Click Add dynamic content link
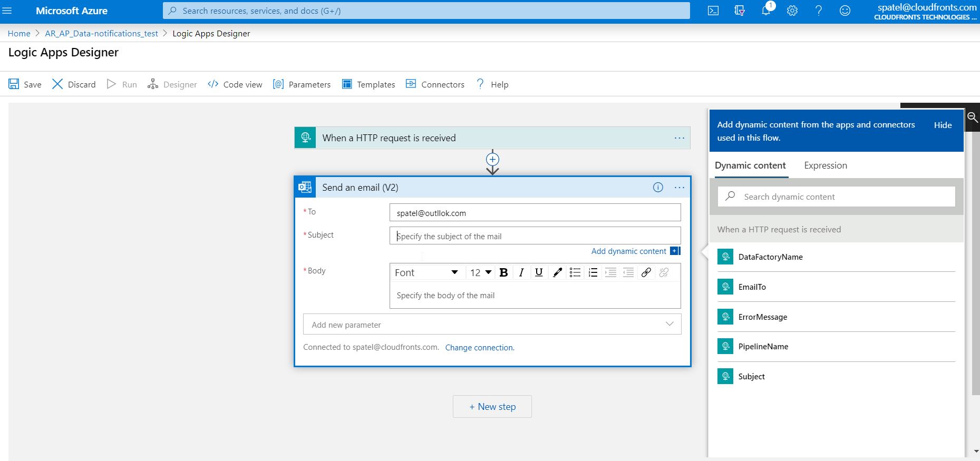 click(629, 251)
